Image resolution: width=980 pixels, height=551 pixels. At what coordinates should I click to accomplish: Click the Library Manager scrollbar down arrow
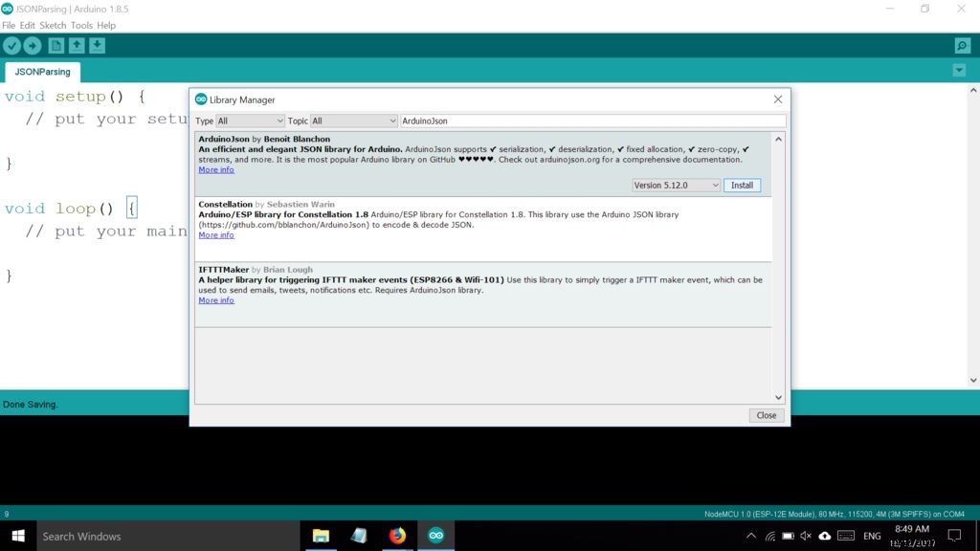pyautogui.click(x=778, y=396)
